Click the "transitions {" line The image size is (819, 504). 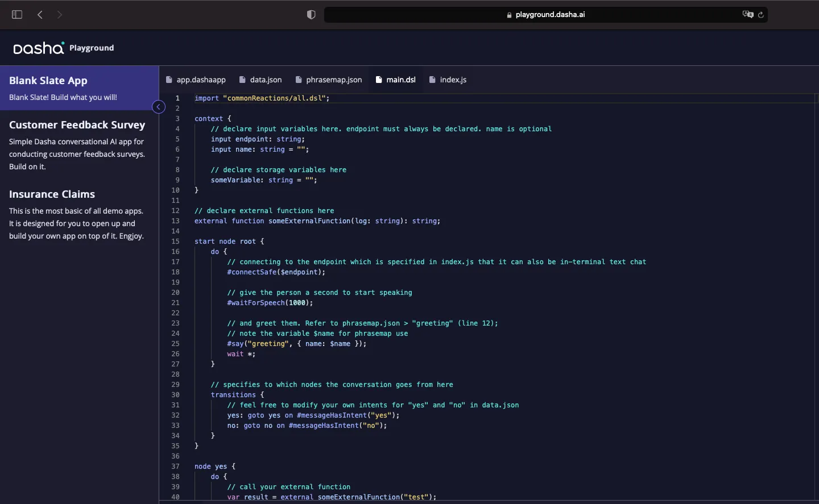[x=238, y=395]
